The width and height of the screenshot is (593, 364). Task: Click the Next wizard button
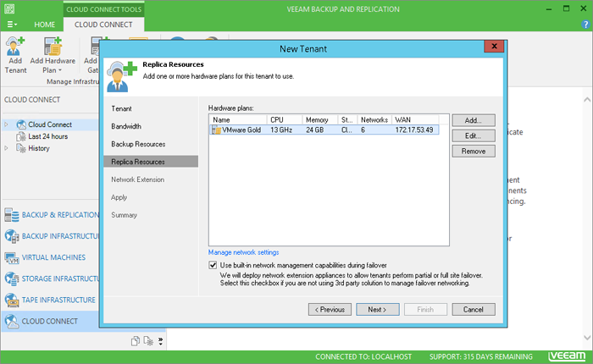click(x=378, y=309)
